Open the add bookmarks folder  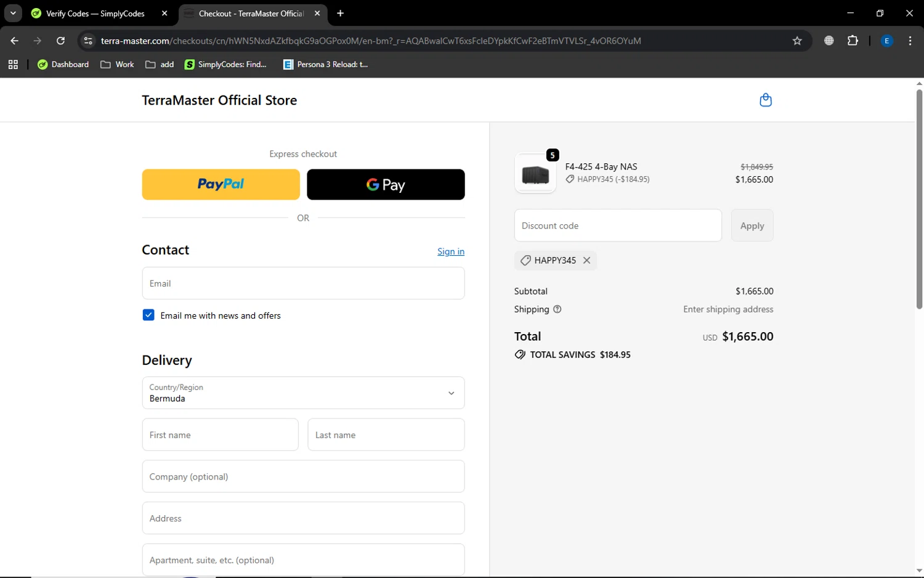(160, 64)
